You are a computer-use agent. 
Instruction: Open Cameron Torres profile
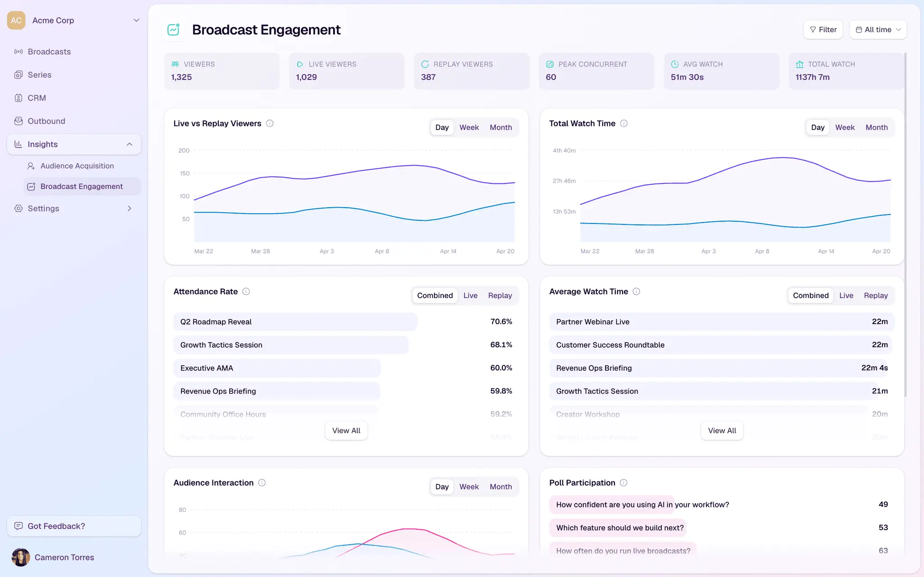(65, 558)
